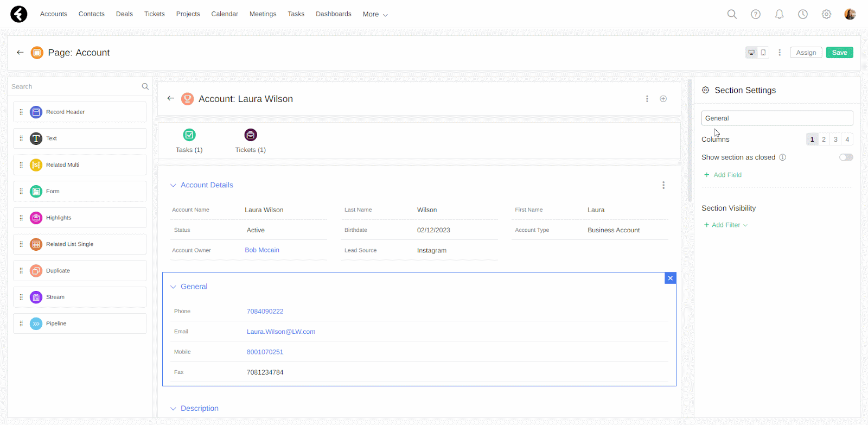This screenshot has height=425, width=868.
Task: Select the Pipeline component icon
Action: (x=36, y=323)
